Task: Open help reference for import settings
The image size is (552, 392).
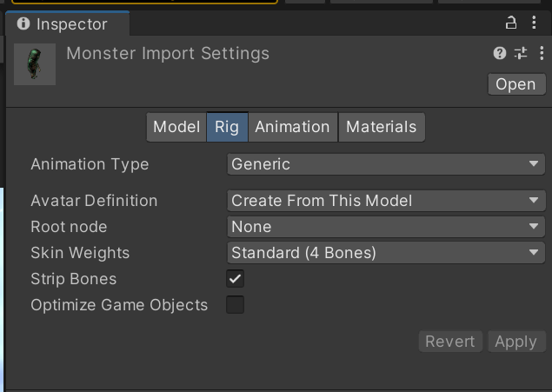Action: coord(500,53)
